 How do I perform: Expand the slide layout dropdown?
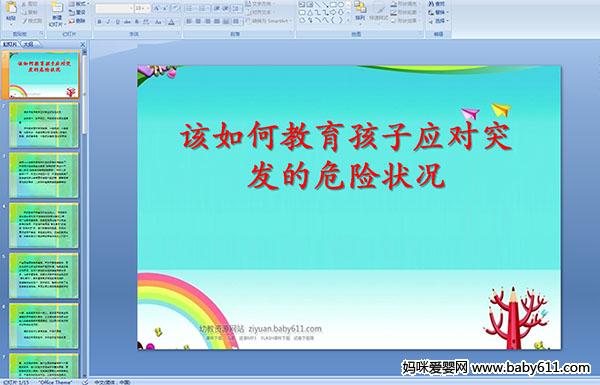coord(80,4)
